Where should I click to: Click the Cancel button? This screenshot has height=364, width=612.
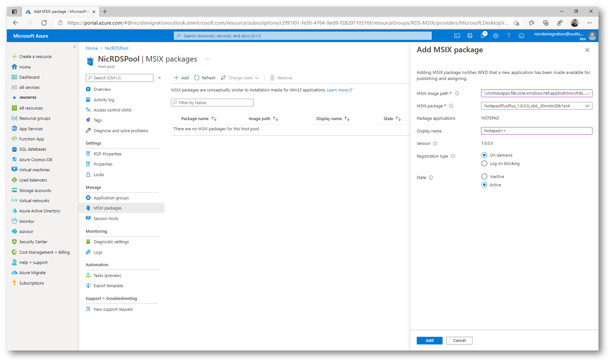coord(459,341)
